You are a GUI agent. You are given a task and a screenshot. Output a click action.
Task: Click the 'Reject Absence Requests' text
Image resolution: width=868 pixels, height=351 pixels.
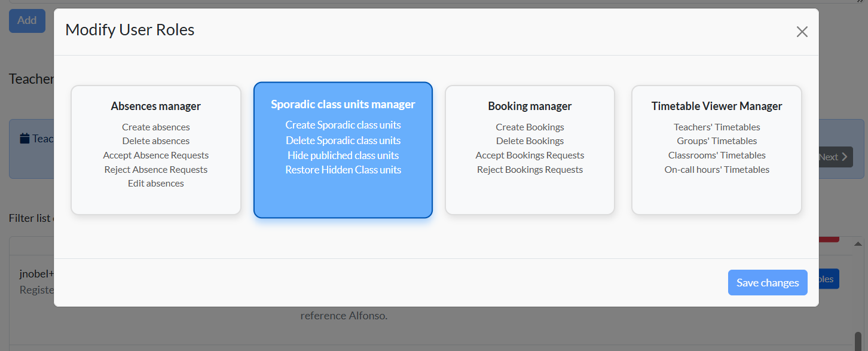(156, 169)
